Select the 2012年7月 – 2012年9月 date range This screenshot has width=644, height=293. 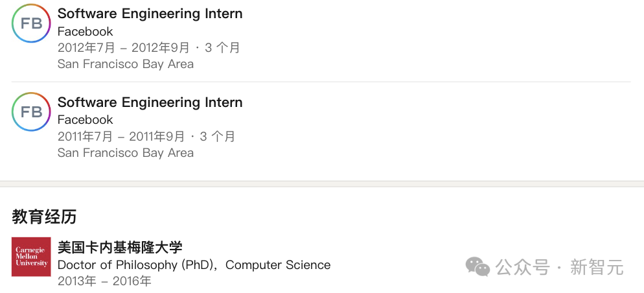coord(123,47)
